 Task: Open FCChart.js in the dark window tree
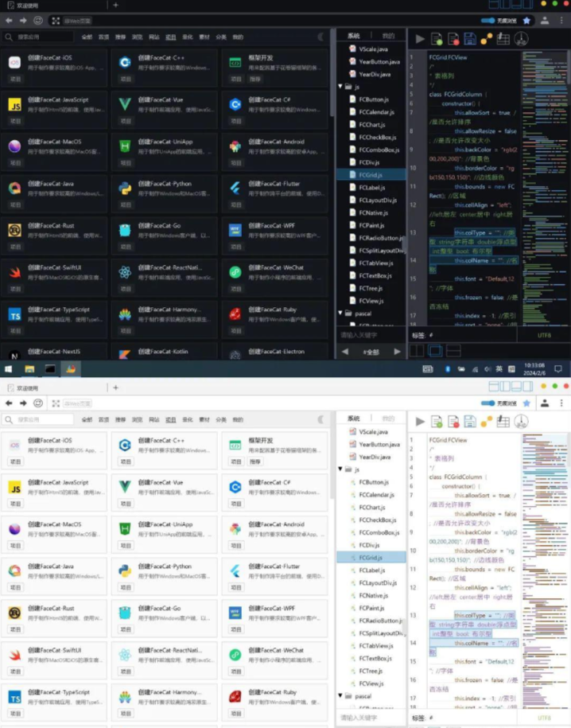pos(371,124)
